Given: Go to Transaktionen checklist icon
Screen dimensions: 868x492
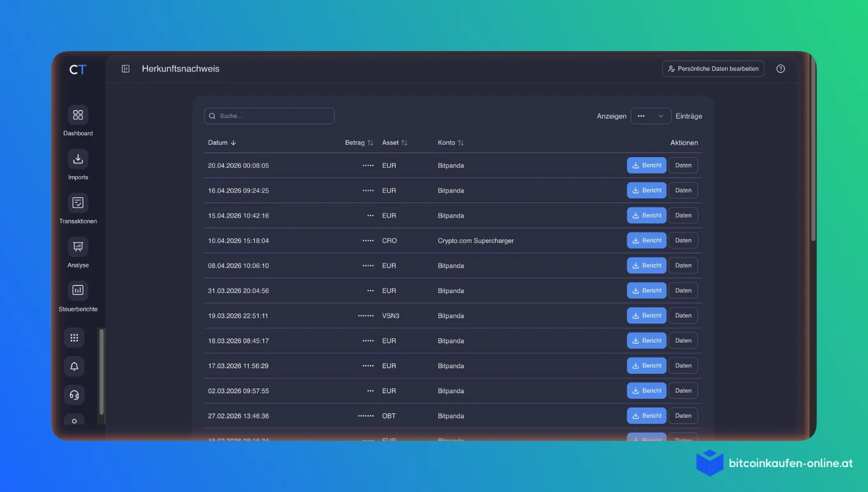Looking at the screenshot, I should (78, 203).
